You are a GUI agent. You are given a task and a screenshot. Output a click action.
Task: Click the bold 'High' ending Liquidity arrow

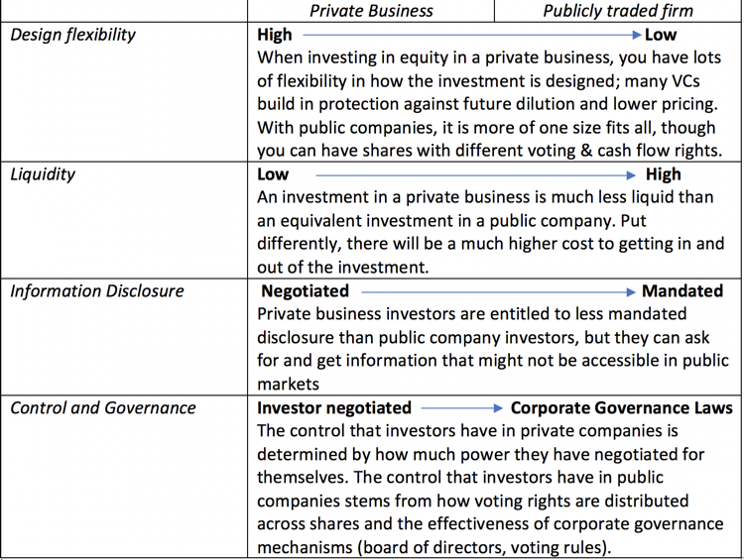click(x=664, y=174)
